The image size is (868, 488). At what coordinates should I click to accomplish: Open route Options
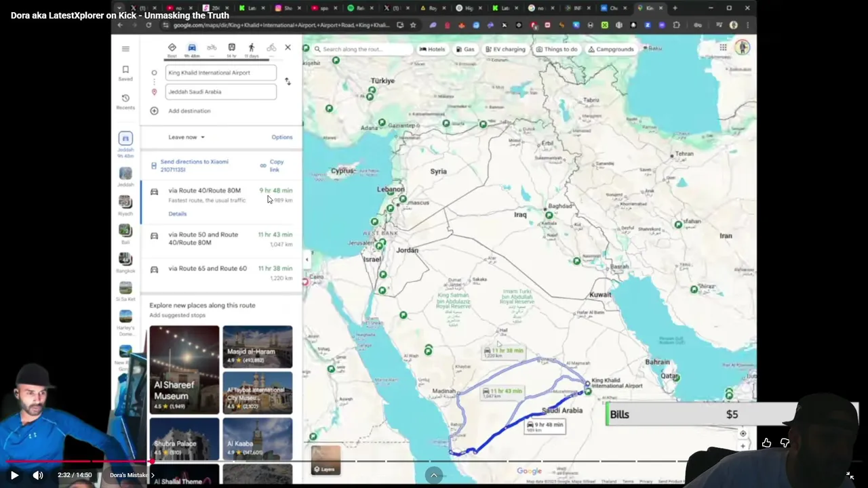(282, 137)
